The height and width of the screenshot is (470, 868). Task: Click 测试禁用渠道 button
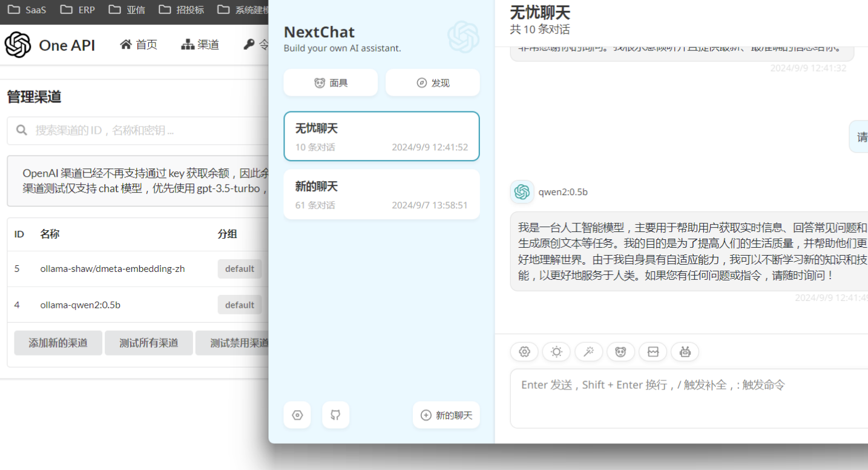click(232, 343)
